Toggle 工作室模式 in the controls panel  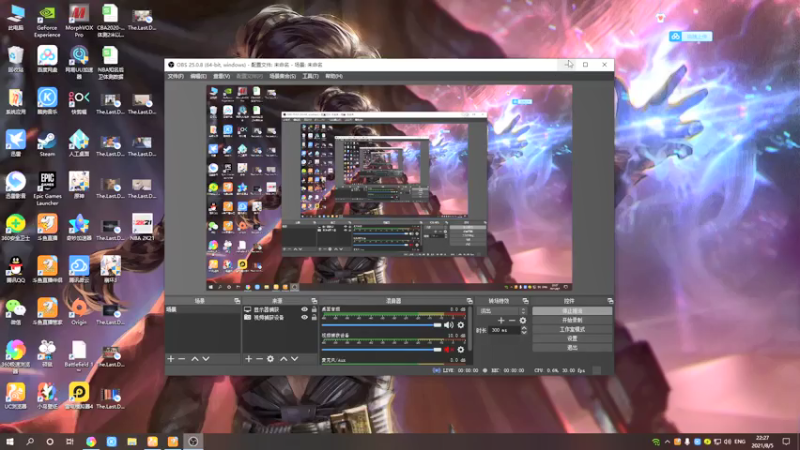click(x=572, y=329)
